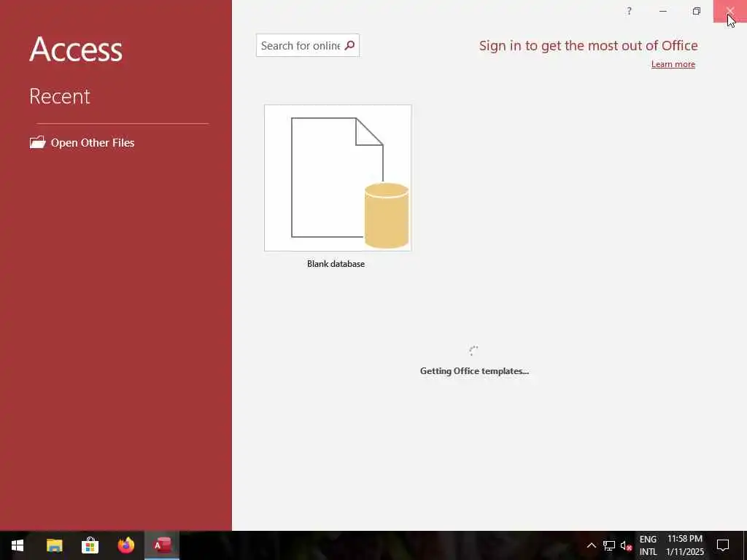This screenshot has width=747, height=560.
Task: Click the Getting Office templates status text
Action: 474,371
